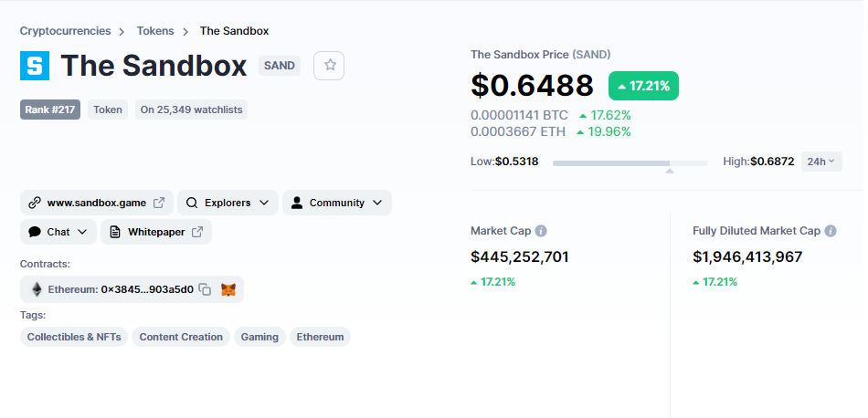Viewport: 868px width, 418px height.
Task: Click the Content Creation tag
Action: coord(181,337)
